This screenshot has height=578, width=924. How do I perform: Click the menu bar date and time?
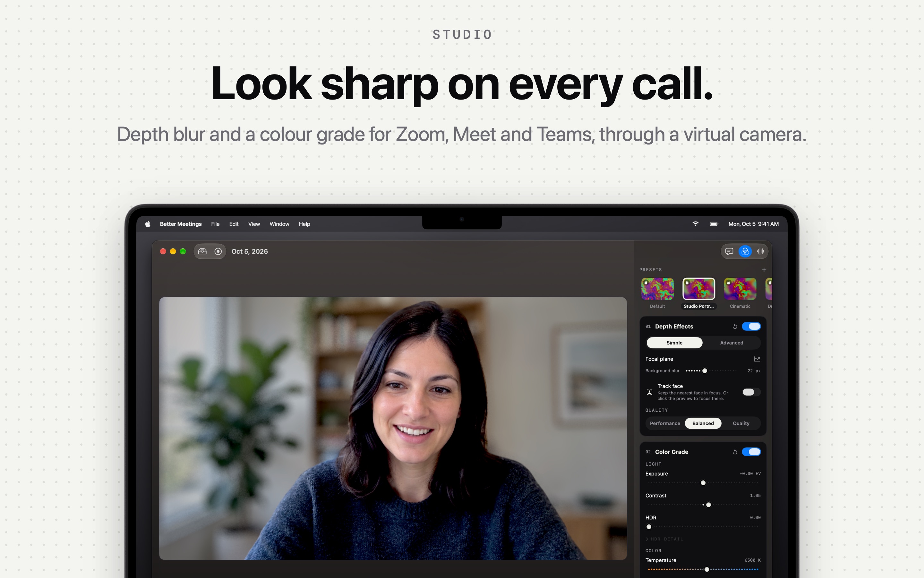click(753, 224)
